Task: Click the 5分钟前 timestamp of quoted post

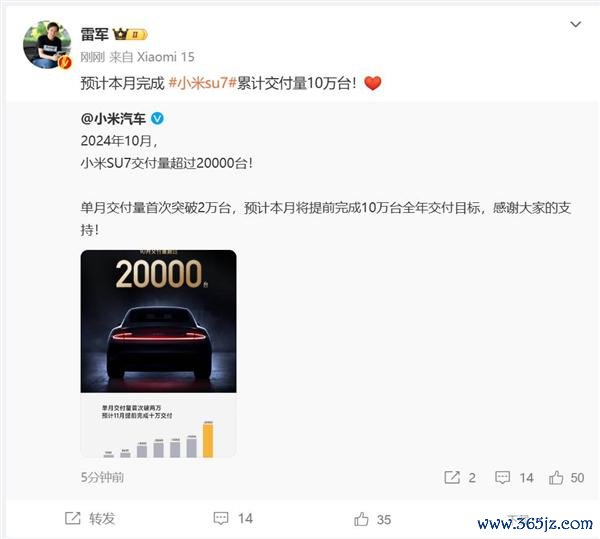Action: coord(102,477)
